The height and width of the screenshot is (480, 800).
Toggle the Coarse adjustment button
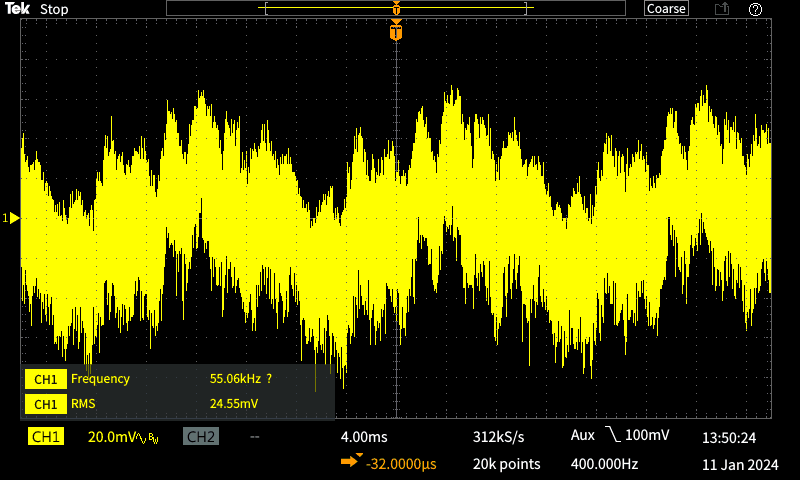(x=666, y=9)
